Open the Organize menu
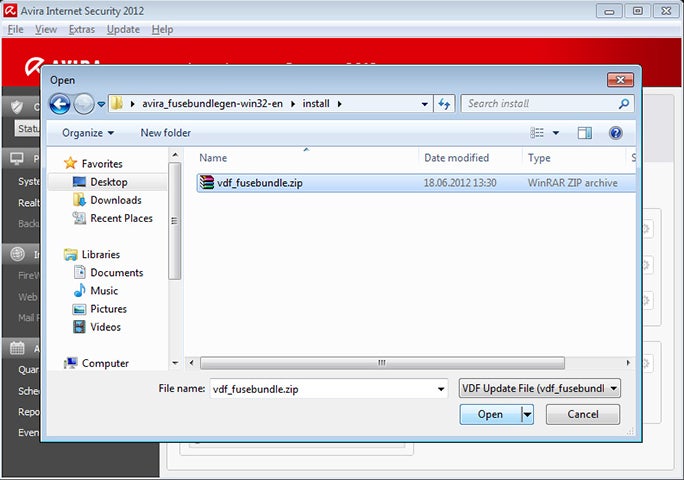This screenshot has height=480, width=684. [88, 133]
